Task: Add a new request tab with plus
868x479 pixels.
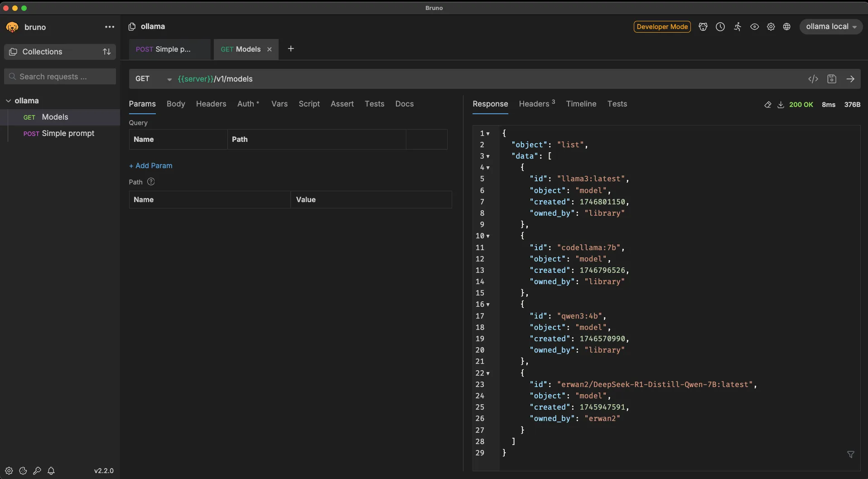Action: coord(291,48)
